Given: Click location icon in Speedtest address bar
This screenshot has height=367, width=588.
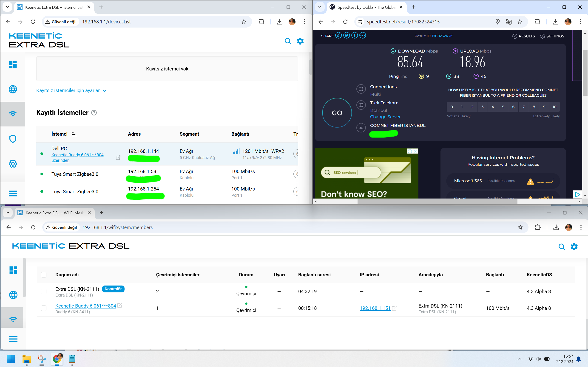Looking at the screenshot, I should (497, 22).
